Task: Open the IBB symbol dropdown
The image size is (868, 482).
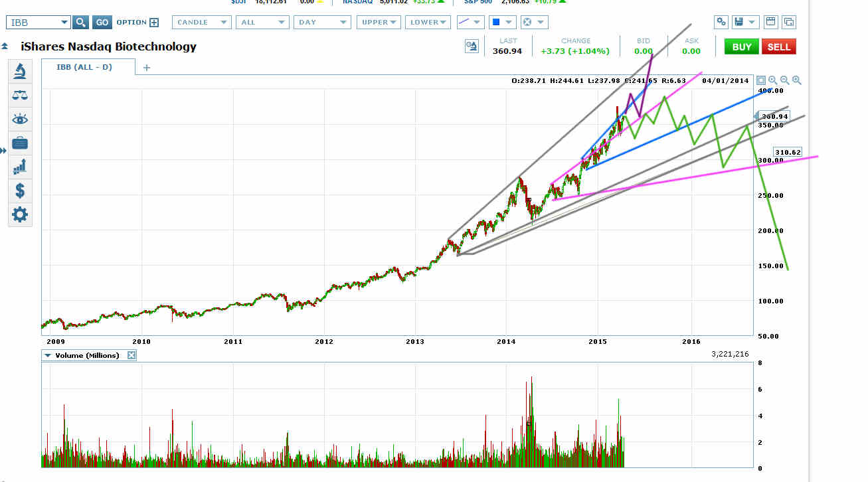Action: click(x=38, y=22)
